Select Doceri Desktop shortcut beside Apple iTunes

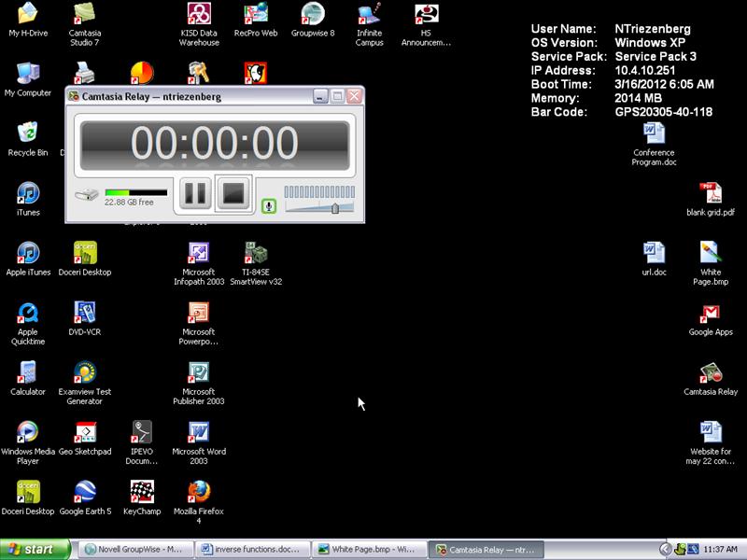pos(85,259)
